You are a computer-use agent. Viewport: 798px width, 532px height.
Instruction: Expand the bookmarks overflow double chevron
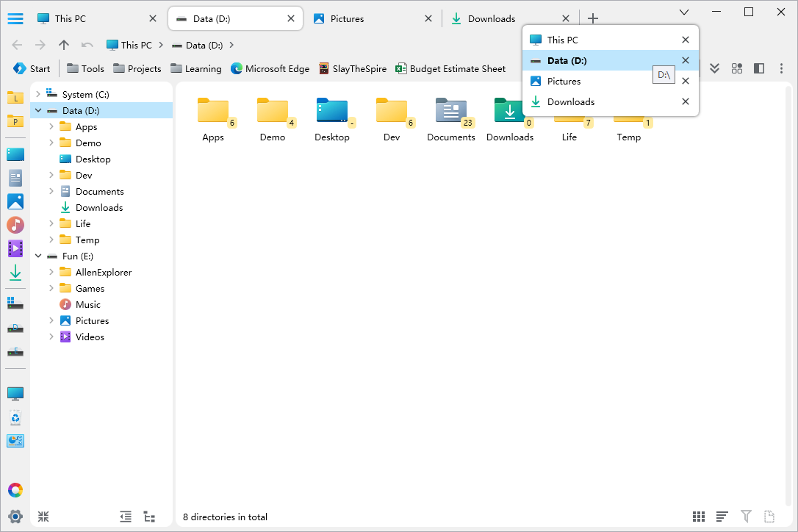(713, 68)
